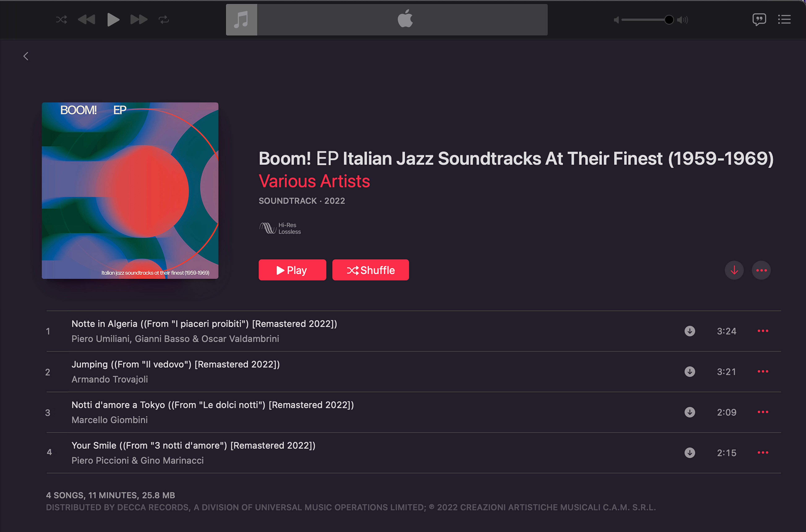Go back using the left chevron

26,56
